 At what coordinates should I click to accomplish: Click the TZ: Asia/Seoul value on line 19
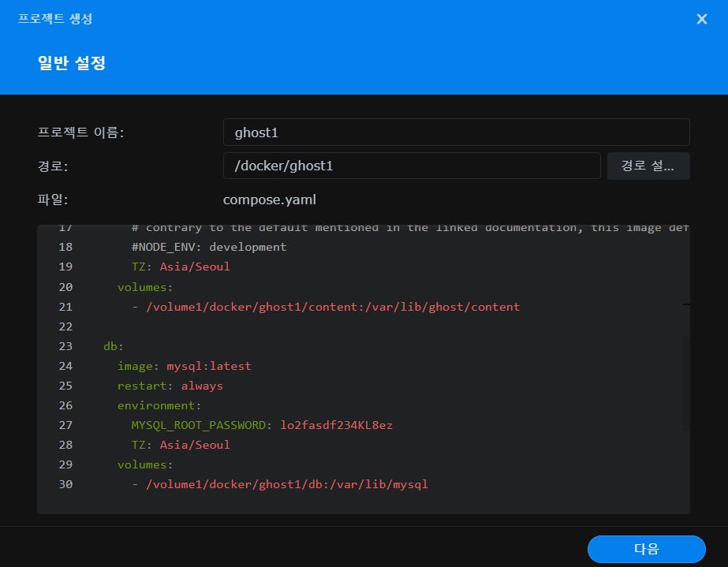click(194, 267)
